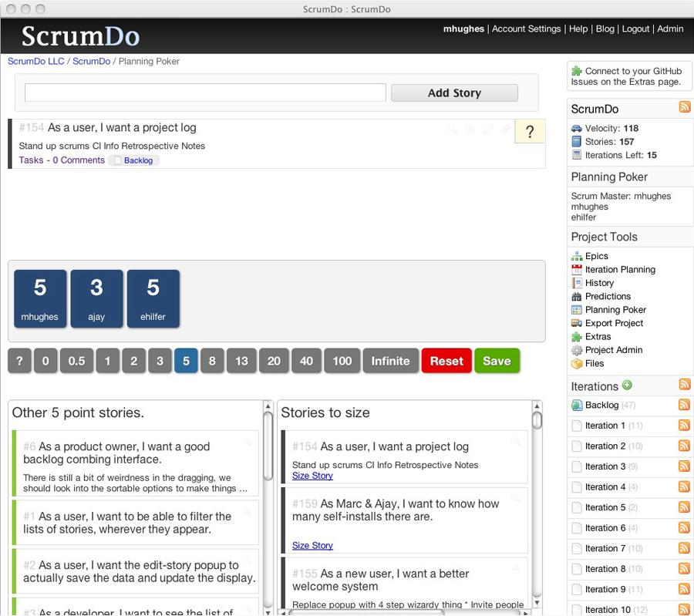Screen dimensions: 694x616
Task: Click the Iteration 9 RSS feed icon
Action: coord(684,588)
